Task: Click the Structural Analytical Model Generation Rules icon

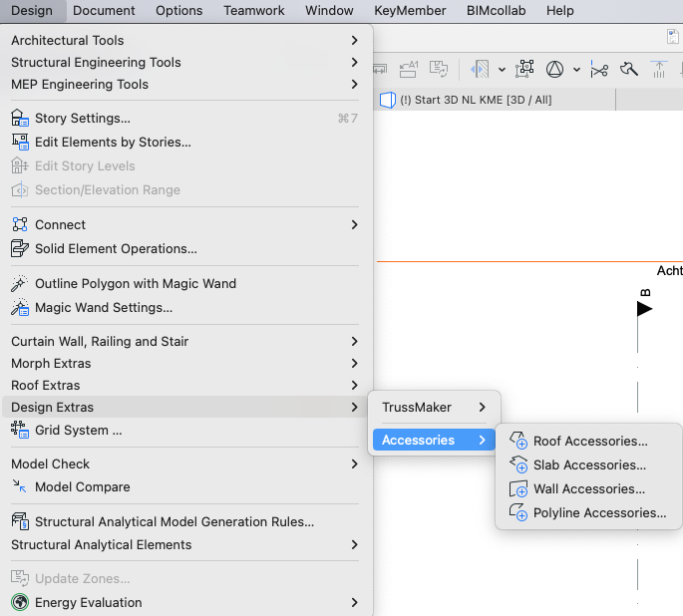Action: point(20,521)
